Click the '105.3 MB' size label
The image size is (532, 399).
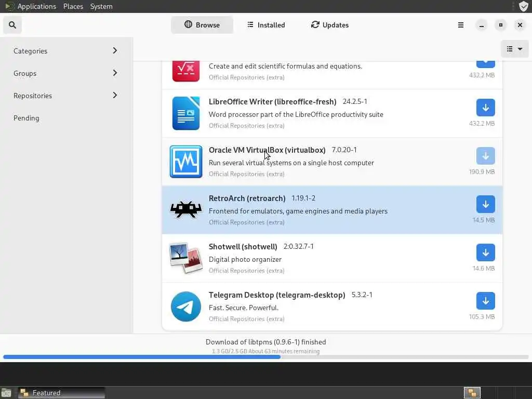[482, 316]
